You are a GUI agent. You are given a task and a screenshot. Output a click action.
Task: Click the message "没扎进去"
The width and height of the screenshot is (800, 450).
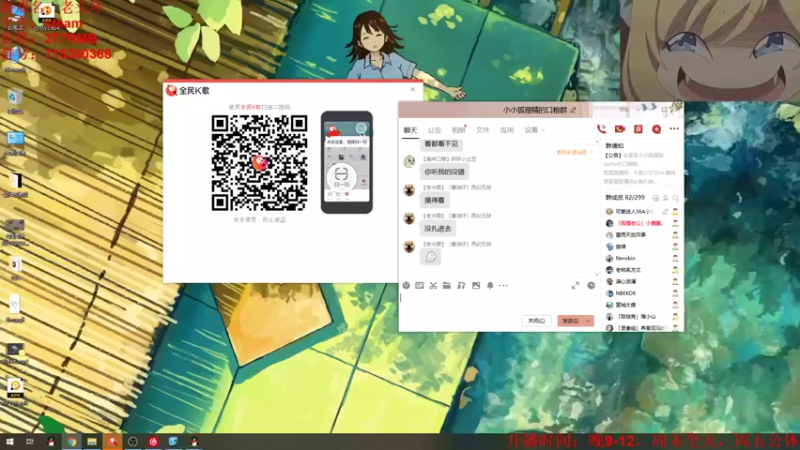438,229
